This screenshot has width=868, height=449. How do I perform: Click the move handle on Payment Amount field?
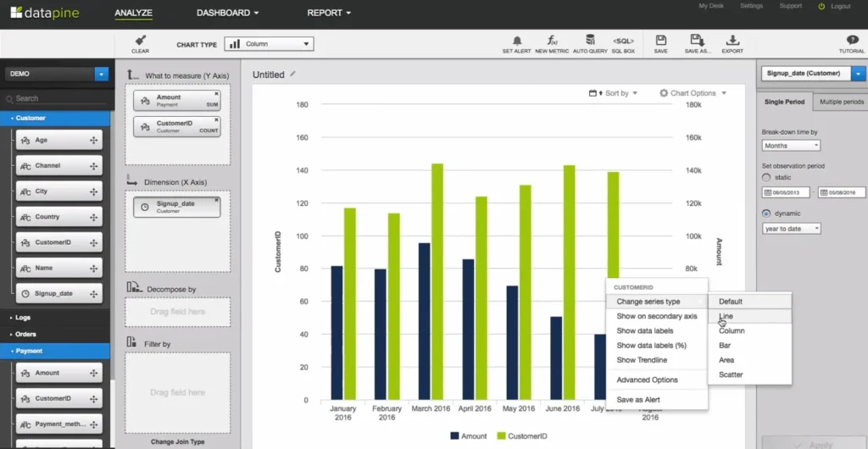point(93,374)
